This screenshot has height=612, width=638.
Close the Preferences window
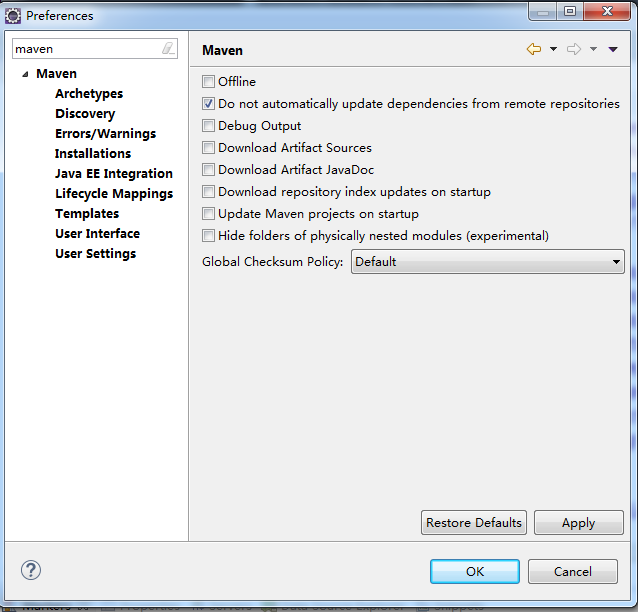point(607,12)
